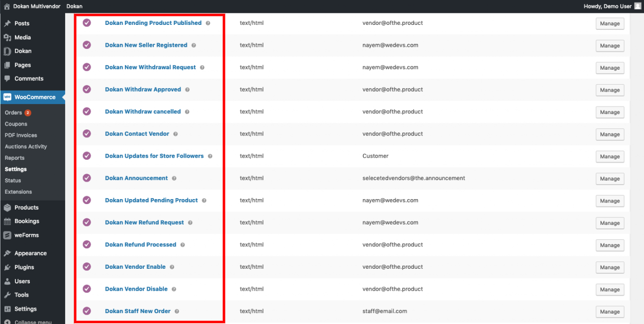The image size is (644, 324).
Task: Click the Dokan D icon in sidebar
Action: tap(7, 51)
